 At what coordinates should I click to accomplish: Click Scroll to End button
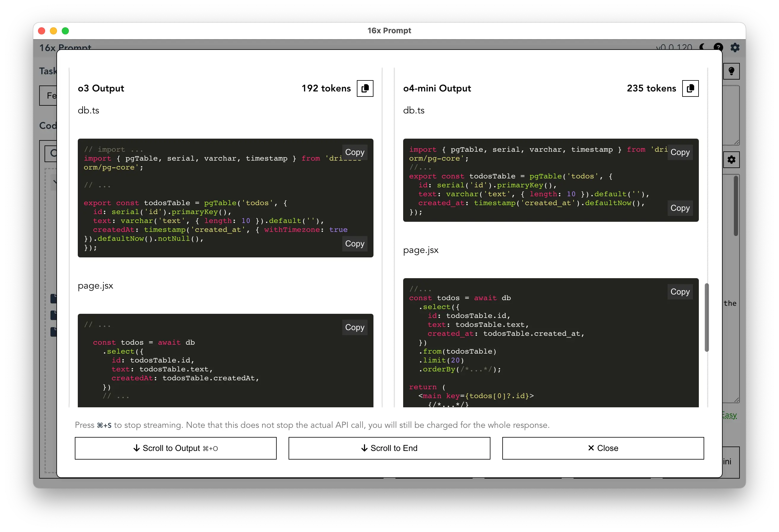[389, 448]
